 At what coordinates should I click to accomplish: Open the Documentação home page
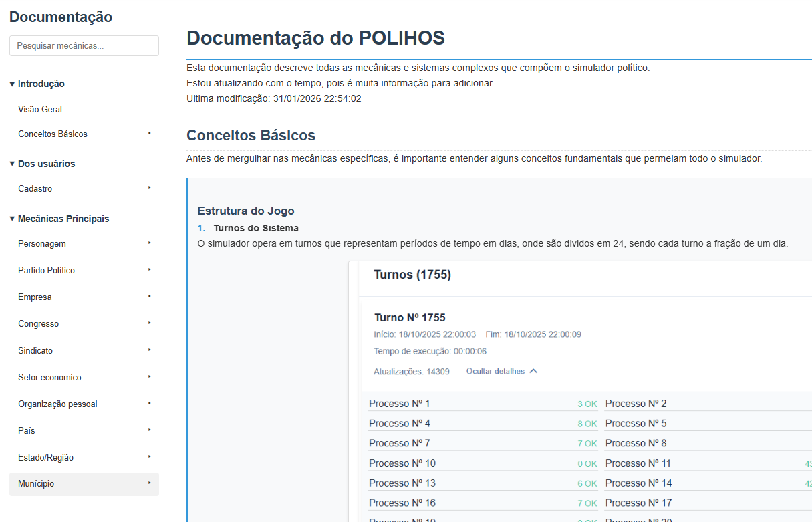click(x=61, y=17)
